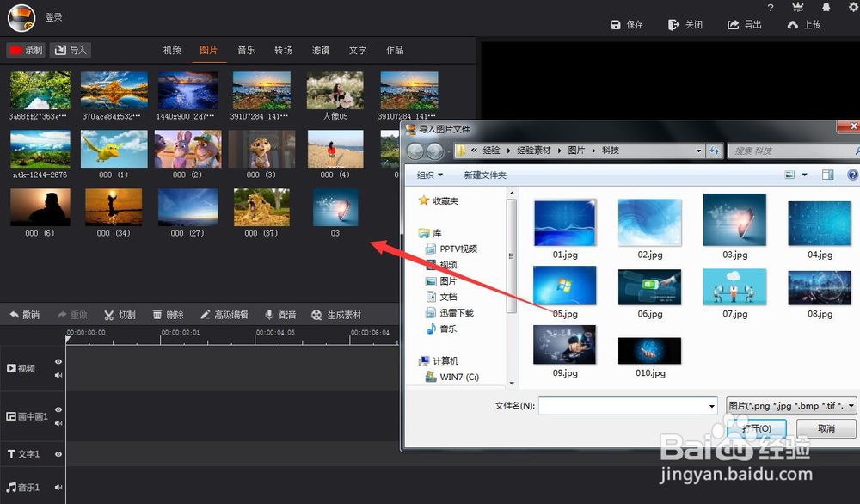Open the 图片 file type filter dropdown
The width and height of the screenshot is (860, 504).
[x=851, y=406]
